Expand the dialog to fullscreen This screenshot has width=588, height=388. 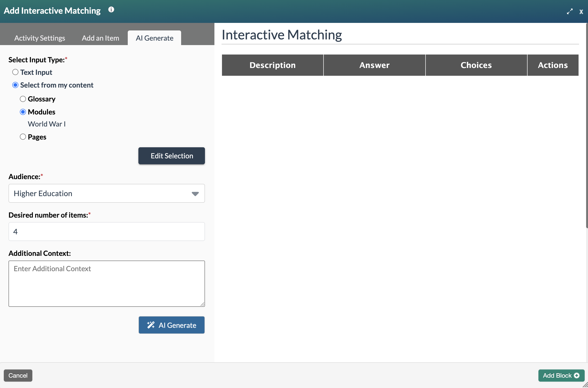pos(570,11)
